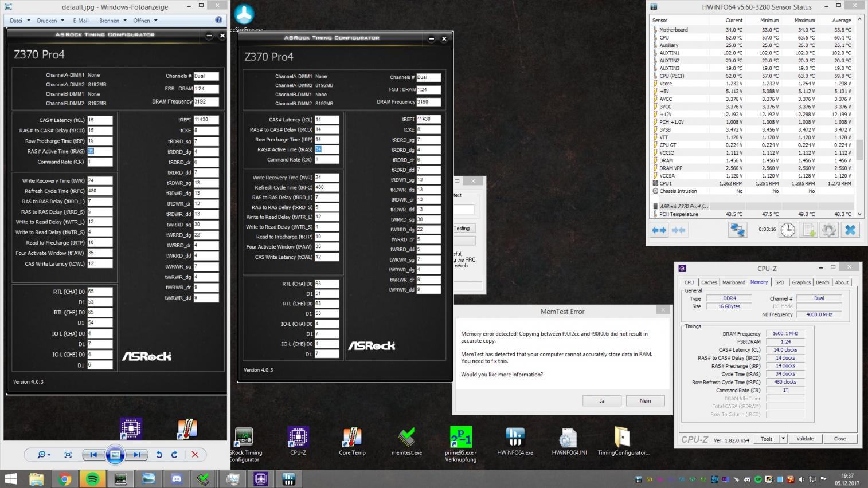
Task: Click the ASRock Z370 Pro4 sensor group header
Action: tap(753, 206)
